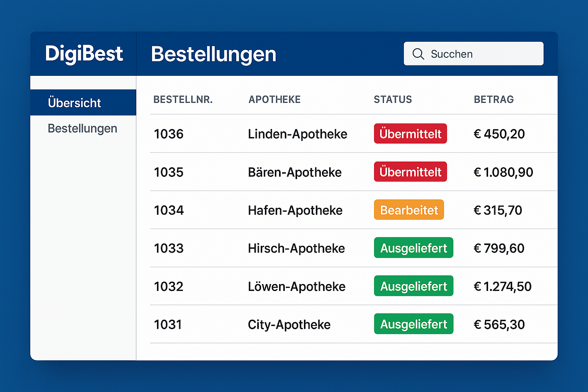The height and width of the screenshot is (392, 588).
Task: Click the BETRAG column header
Action: click(494, 100)
